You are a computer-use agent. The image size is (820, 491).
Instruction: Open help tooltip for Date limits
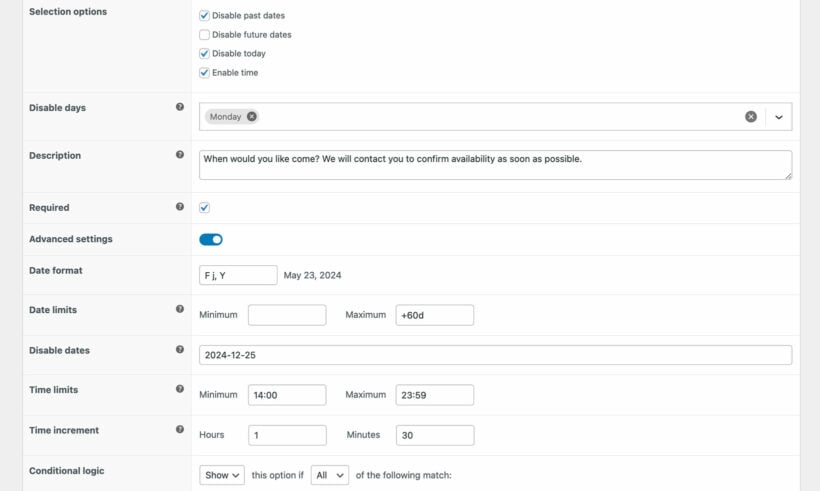pyautogui.click(x=180, y=309)
